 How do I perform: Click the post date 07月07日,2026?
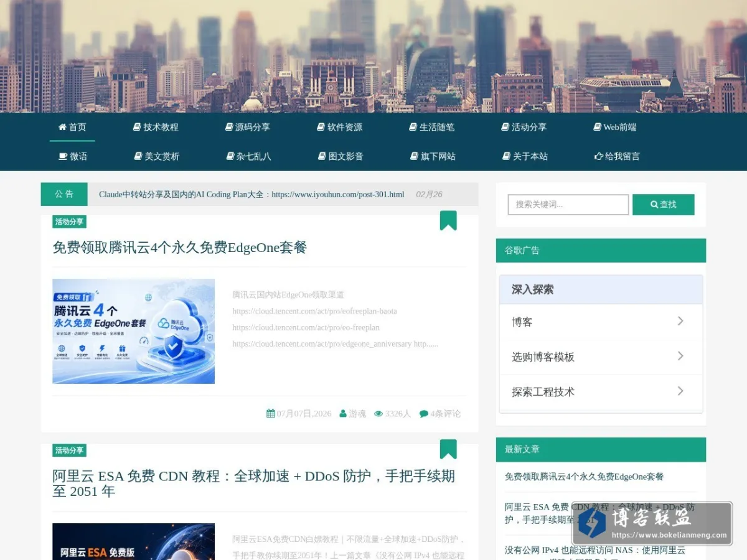304,413
